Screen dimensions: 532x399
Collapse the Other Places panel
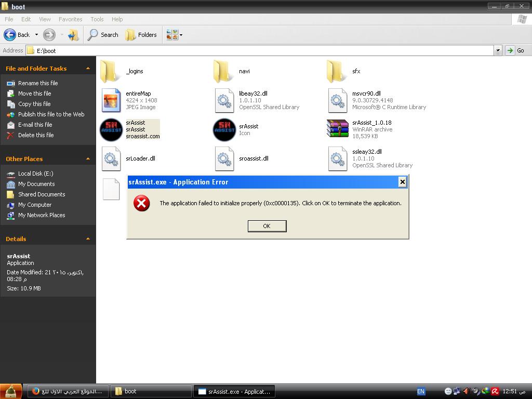tap(88, 159)
